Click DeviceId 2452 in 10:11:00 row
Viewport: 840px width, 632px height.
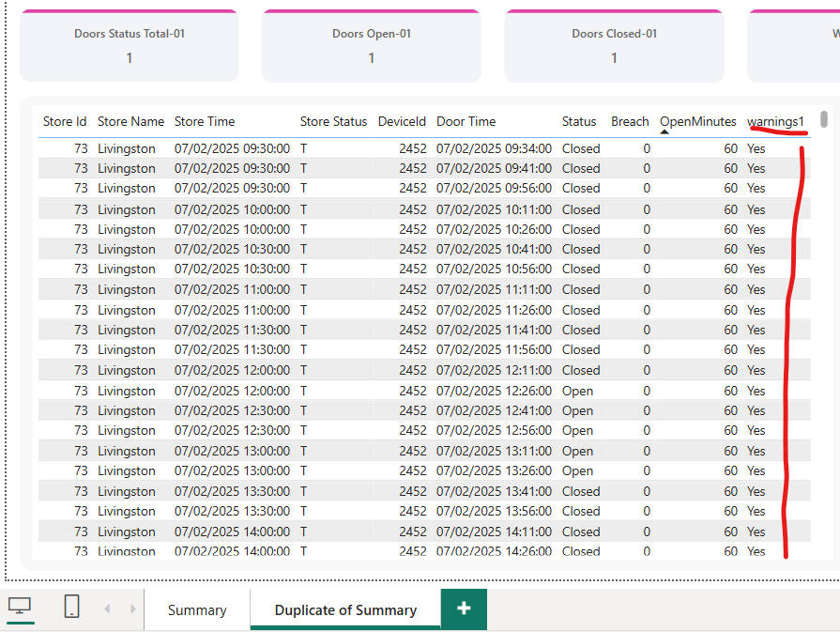(x=413, y=209)
